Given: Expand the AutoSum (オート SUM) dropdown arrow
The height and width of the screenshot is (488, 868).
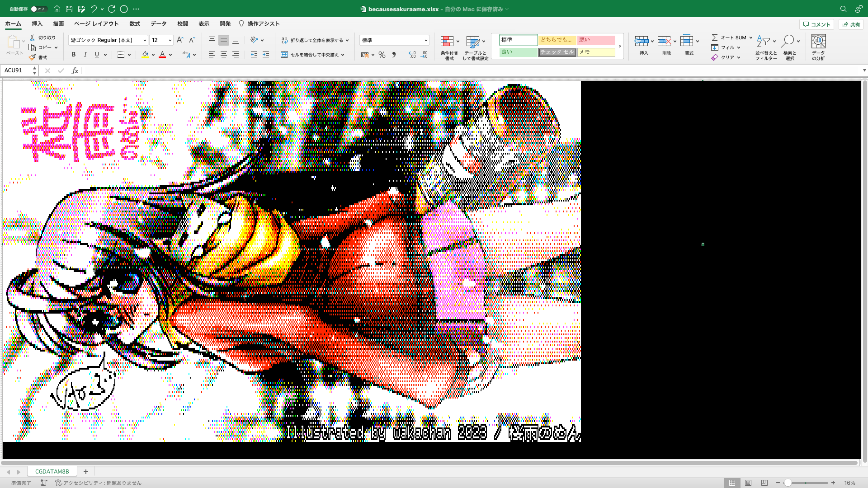Looking at the screenshot, I should 751,38.
